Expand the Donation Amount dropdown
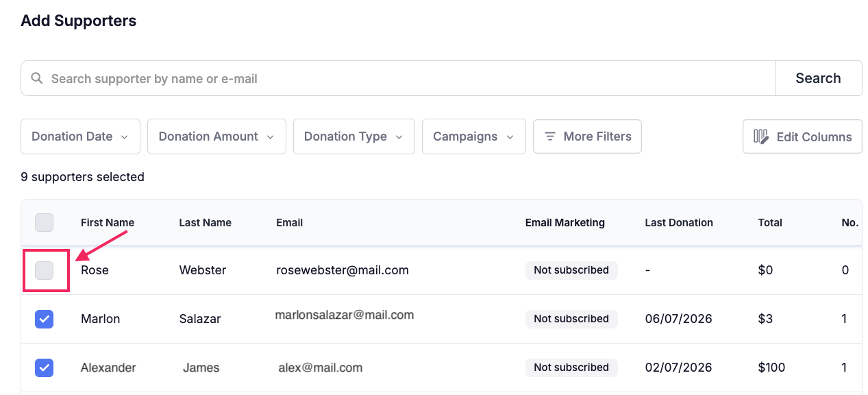The height and width of the screenshot is (395, 868). [x=216, y=136]
